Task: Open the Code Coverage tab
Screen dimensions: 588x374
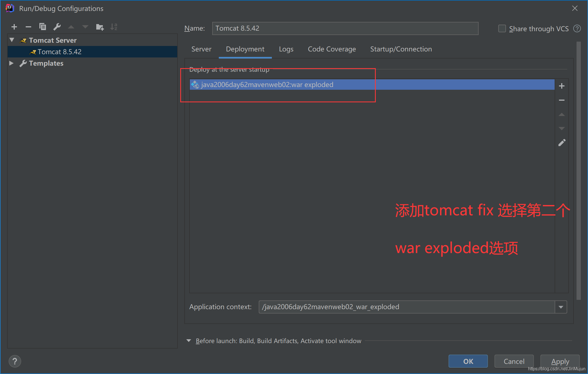Action: (332, 49)
